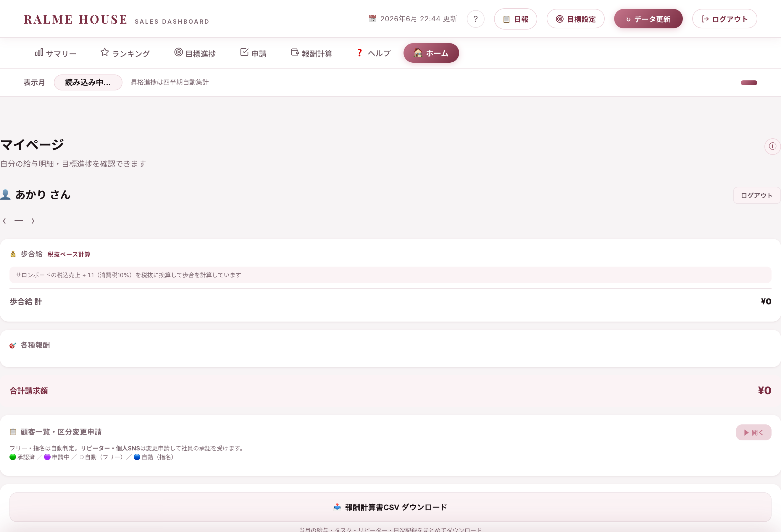The height and width of the screenshot is (532, 781).
Task: Click the house icon on ホーム tab
Action: (418, 53)
